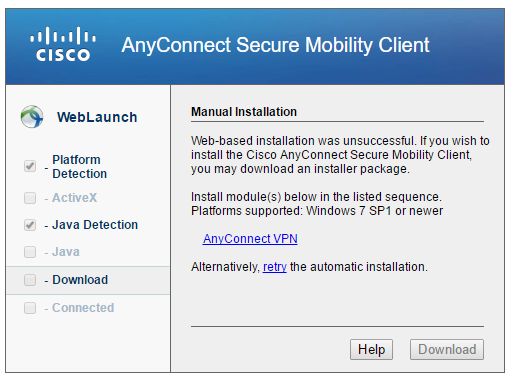506x374 pixels.
Task: Select the ActiveX step label
Action: pyautogui.click(x=75, y=198)
